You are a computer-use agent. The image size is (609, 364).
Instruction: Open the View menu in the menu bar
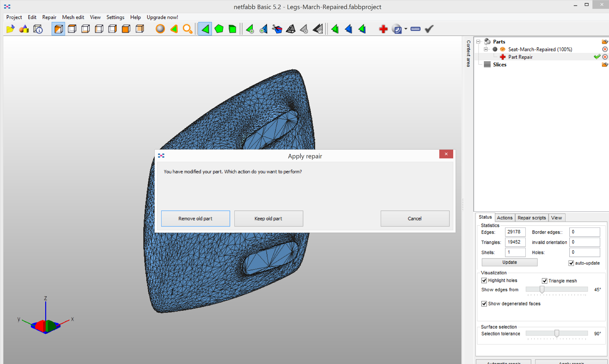click(x=95, y=17)
